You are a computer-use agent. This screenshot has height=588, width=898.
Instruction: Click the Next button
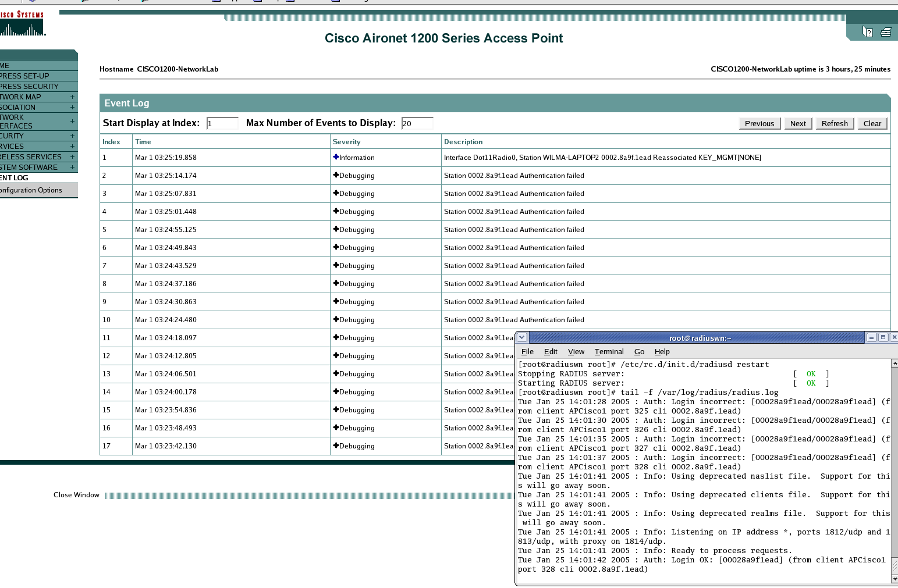pyautogui.click(x=798, y=123)
